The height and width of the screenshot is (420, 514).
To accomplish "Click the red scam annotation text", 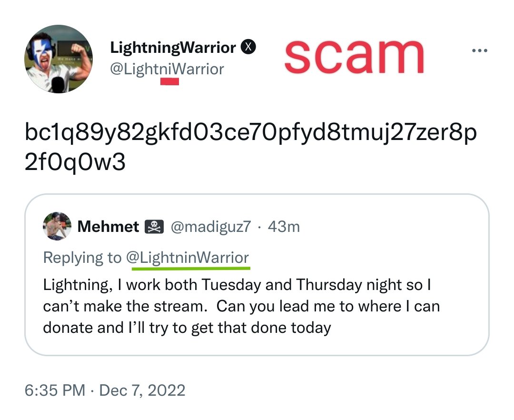I will click(355, 56).
